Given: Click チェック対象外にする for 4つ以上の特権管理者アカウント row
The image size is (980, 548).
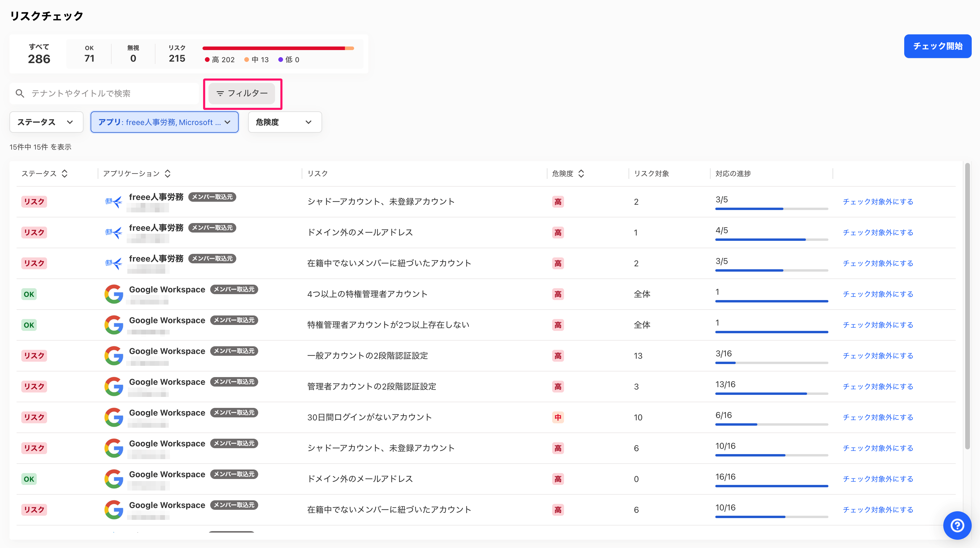Looking at the screenshot, I should (878, 294).
